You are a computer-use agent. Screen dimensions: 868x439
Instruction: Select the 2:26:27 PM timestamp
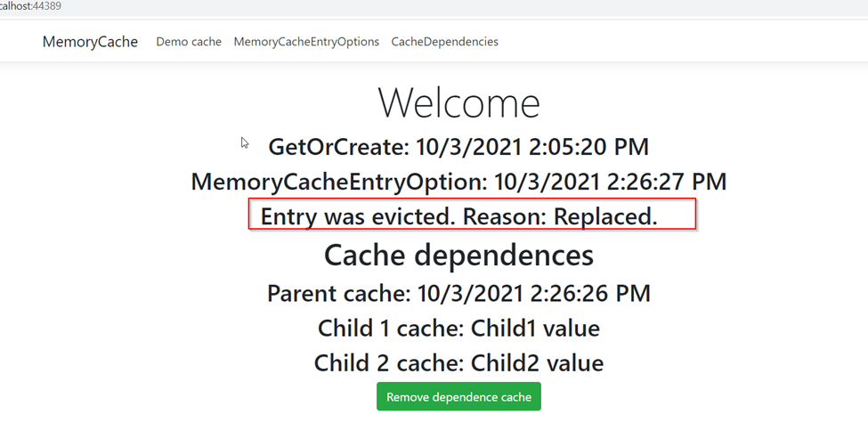click(668, 183)
